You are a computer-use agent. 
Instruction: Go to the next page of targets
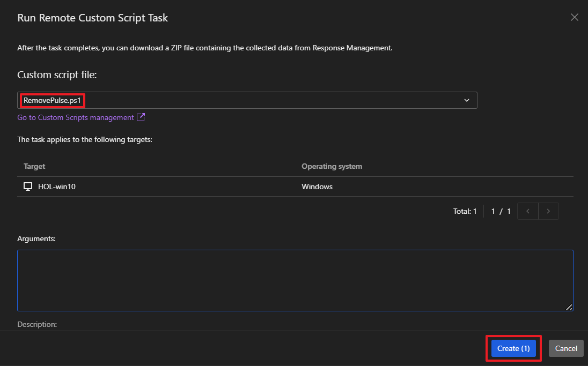pyautogui.click(x=548, y=211)
